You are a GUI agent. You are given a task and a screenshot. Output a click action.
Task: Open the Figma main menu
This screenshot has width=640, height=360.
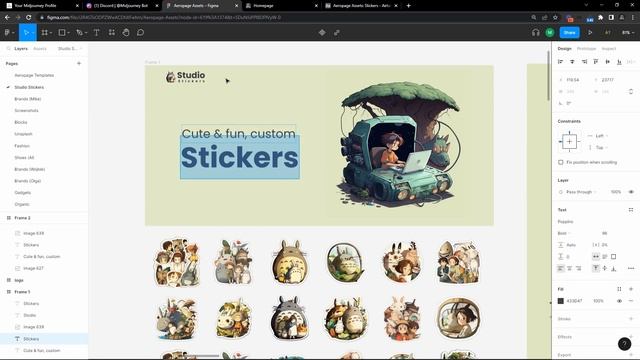pyautogui.click(x=8, y=33)
